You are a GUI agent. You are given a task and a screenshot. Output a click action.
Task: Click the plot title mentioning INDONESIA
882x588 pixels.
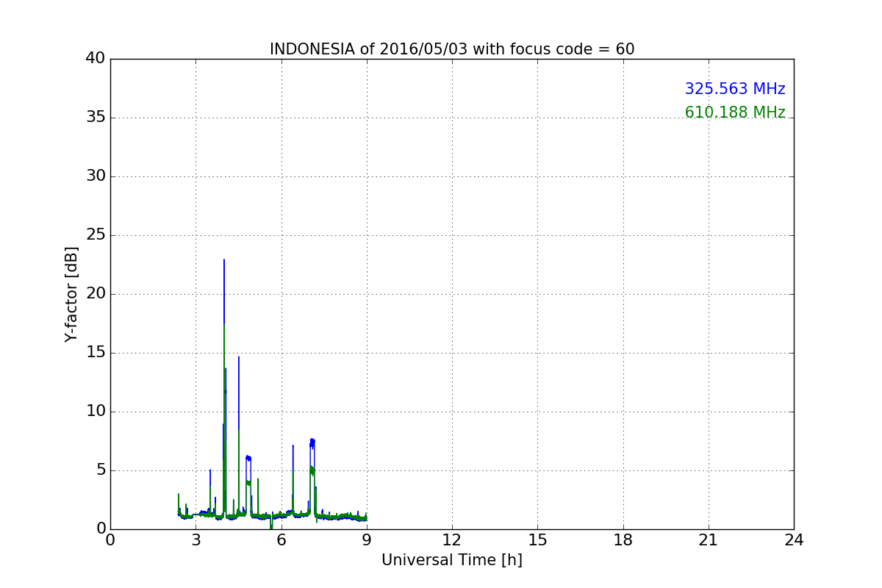click(x=452, y=49)
